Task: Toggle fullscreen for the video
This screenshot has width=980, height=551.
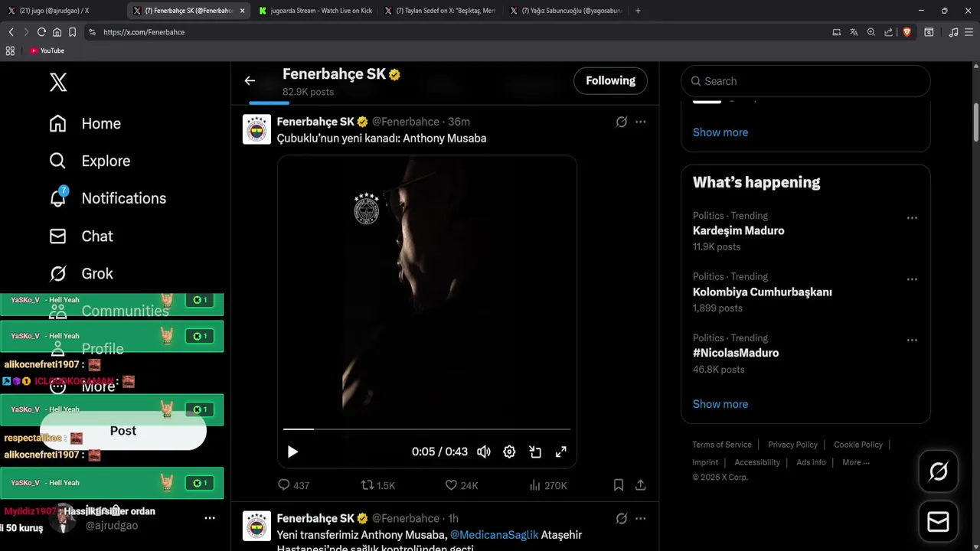Action: pos(561,452)
